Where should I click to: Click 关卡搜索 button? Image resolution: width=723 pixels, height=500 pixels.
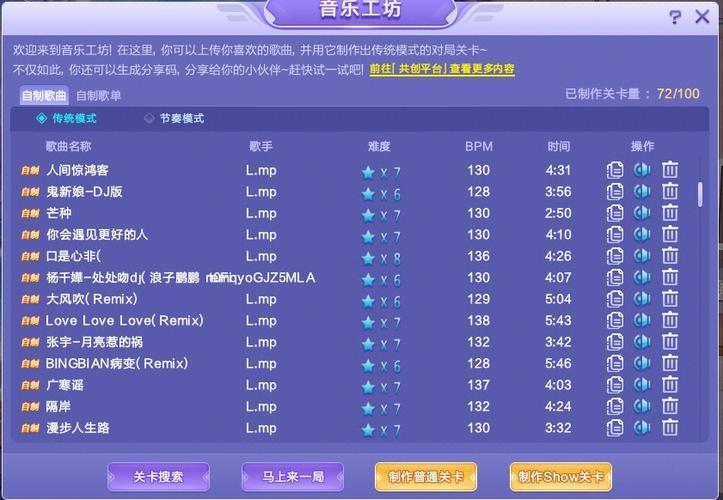tap(158, 477)
